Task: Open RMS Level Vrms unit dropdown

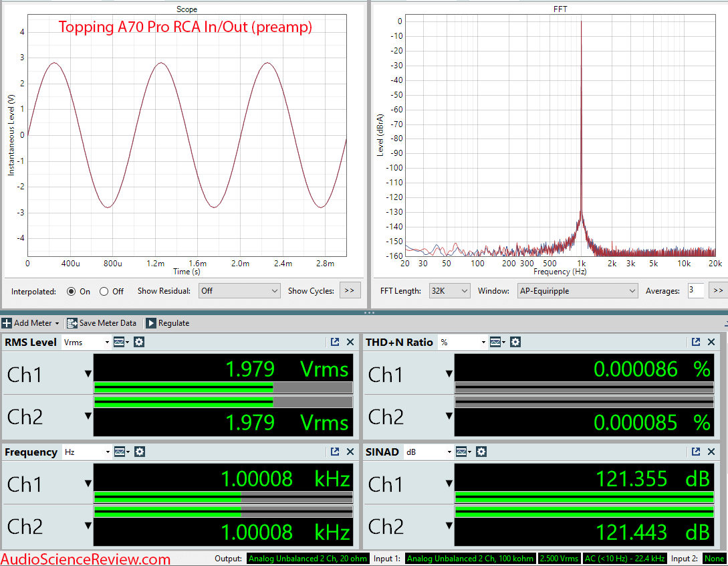Action: click(86, 343)
